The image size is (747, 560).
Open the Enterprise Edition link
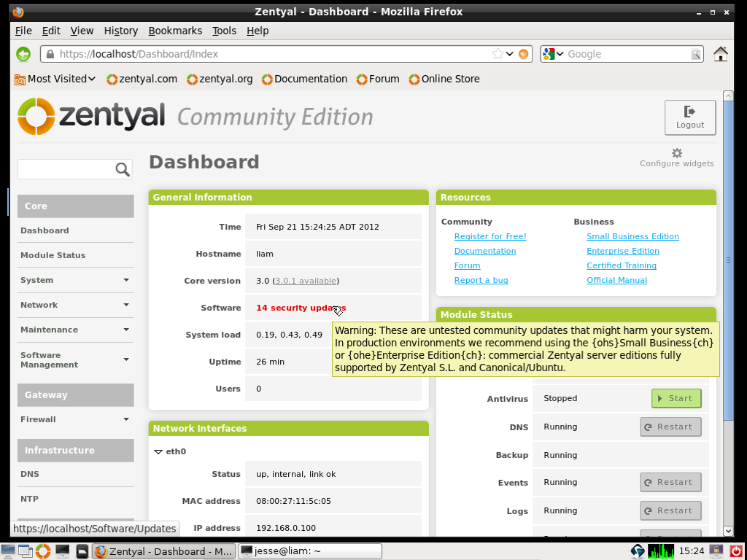click(623, 251)
